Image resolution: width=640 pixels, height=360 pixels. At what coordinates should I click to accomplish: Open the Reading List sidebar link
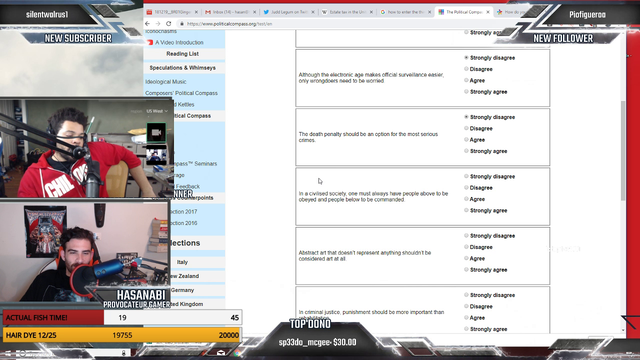(x=182, y=54)
